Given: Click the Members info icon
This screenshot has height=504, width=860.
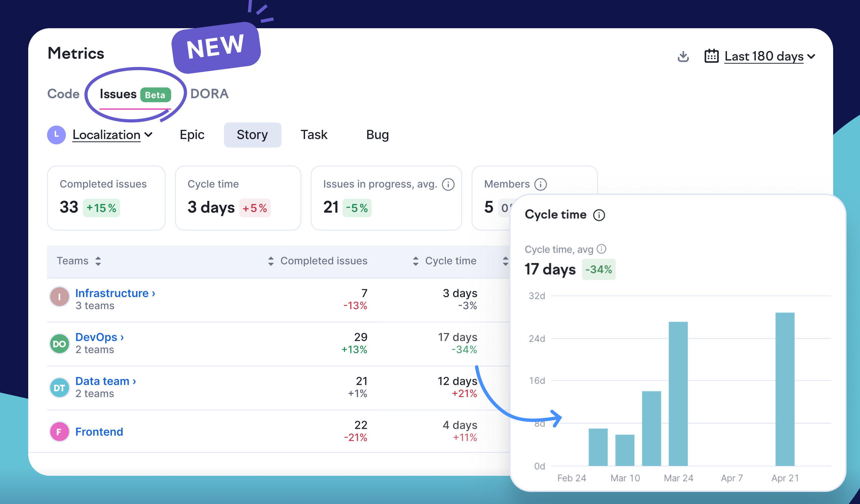Looking at the screenshot, I should coord(541,184).
